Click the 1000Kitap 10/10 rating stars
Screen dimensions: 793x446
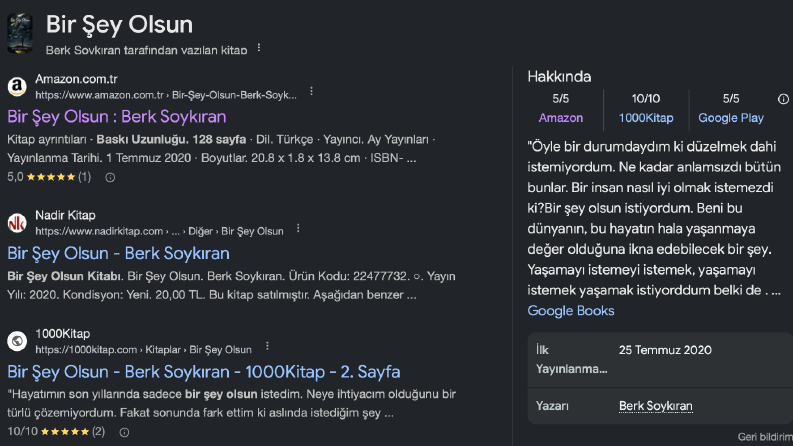click(65, 432)
